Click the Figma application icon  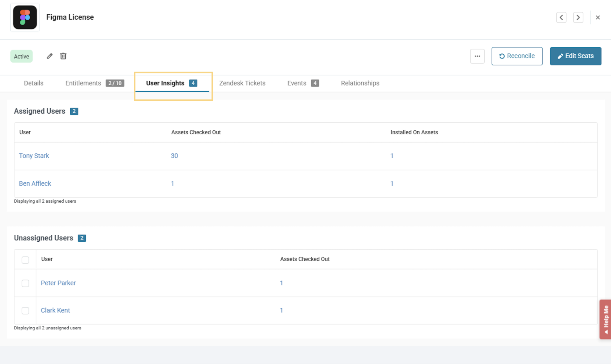click(x=25, y=17)
